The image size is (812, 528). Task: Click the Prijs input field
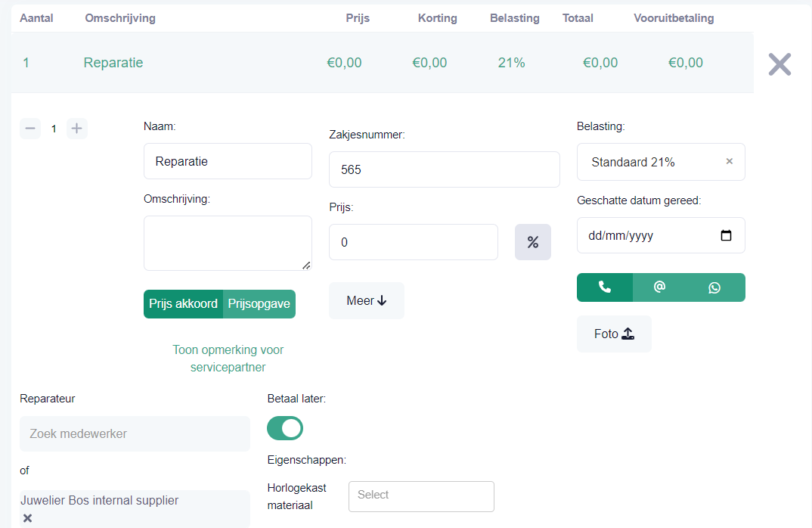pos(414,242)
